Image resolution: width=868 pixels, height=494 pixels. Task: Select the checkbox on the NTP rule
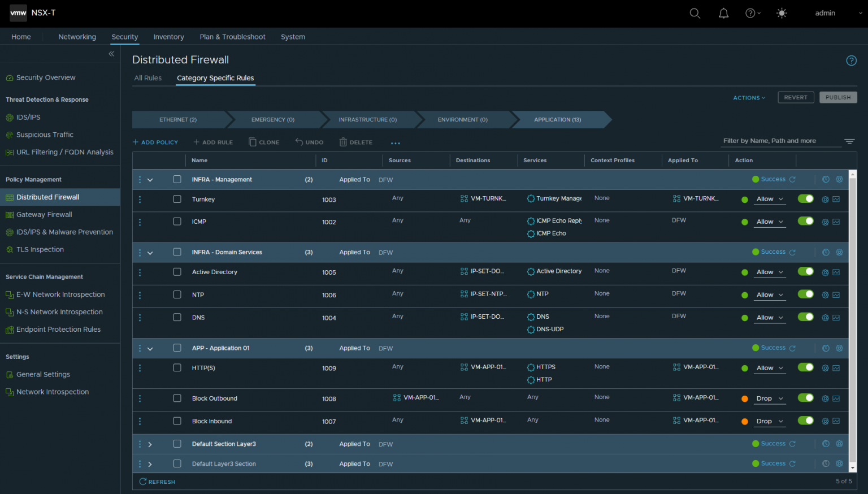tap(177, 294)
